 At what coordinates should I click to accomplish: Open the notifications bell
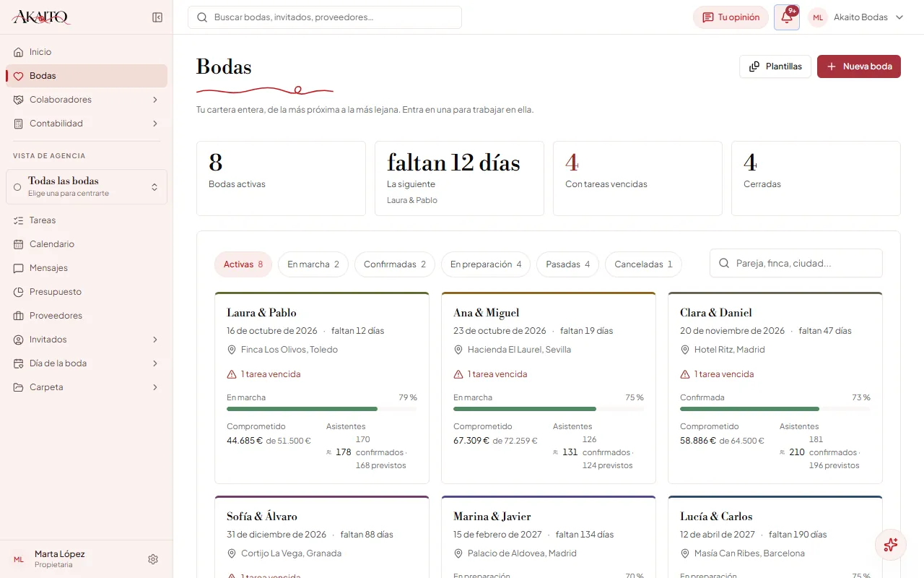tap(787, 17)
